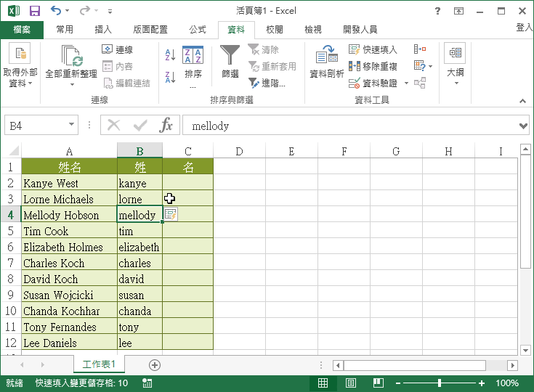
Task: Select cell containing Tim Cook
Action: click(69, 231)
